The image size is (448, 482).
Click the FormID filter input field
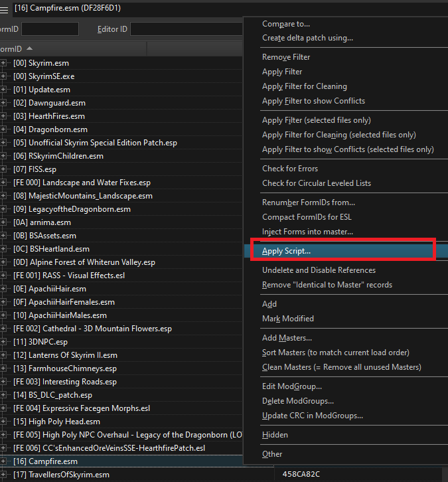(50, 29)
